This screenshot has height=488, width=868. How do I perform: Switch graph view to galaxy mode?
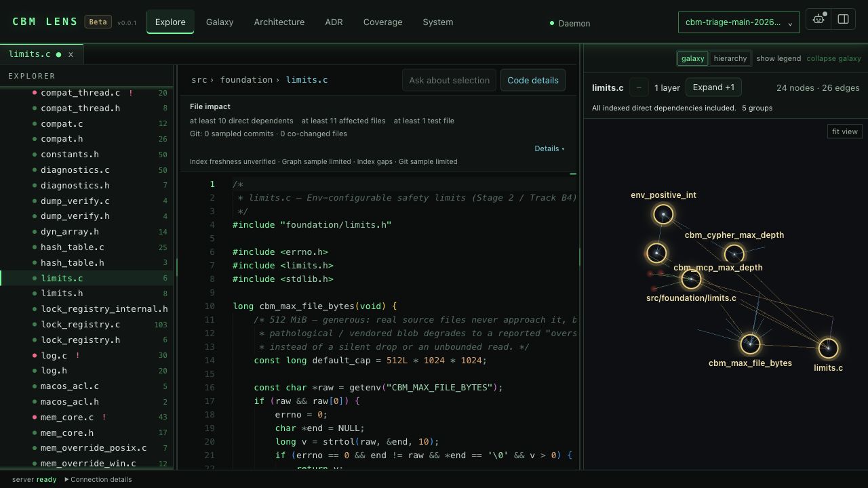(x=692, y=58)
